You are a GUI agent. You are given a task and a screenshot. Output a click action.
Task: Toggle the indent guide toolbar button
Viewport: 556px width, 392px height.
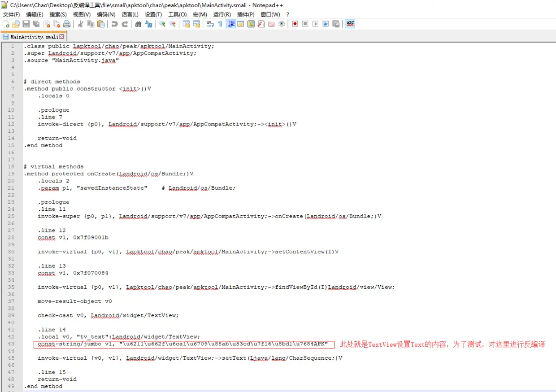231,24
